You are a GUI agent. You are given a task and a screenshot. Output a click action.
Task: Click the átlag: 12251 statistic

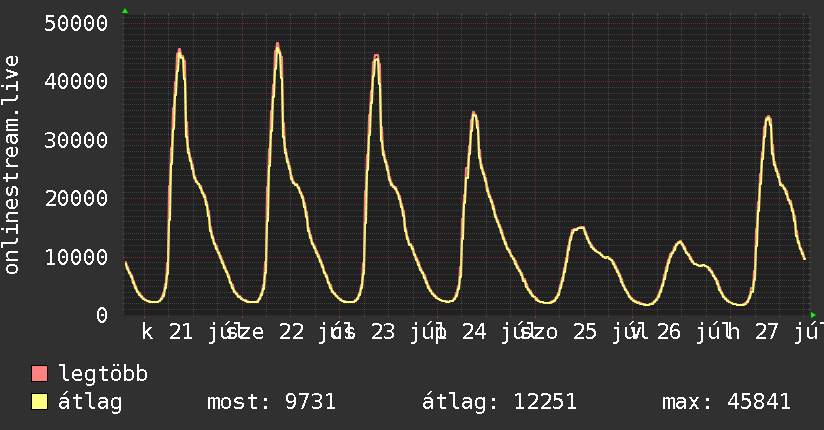pyautogui.click(x=499, y=402)
